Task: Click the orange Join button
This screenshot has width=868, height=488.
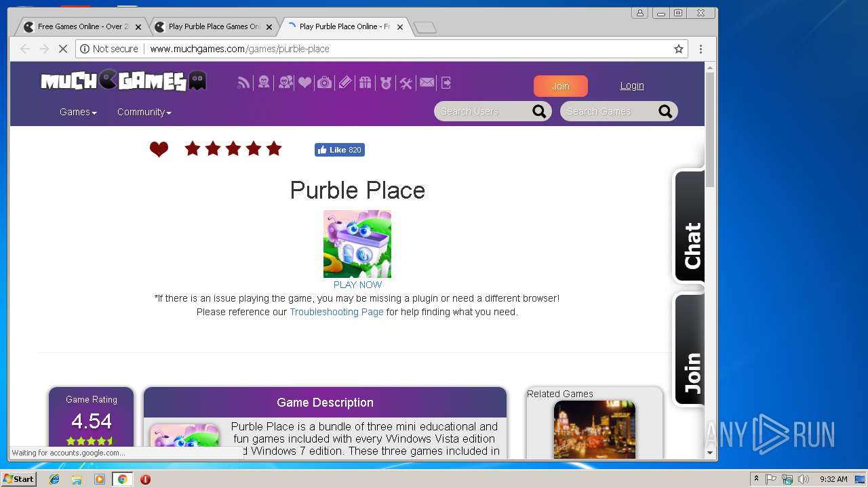Action: coord(560,85)
